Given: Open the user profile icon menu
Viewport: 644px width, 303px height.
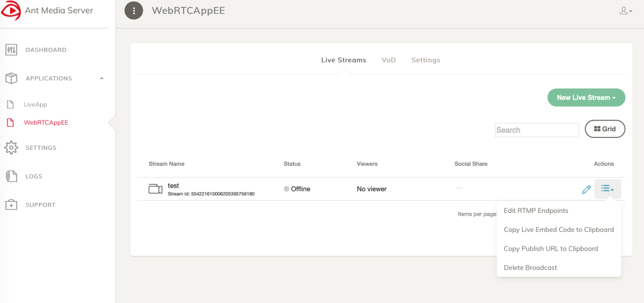Looking at the screenshot, I should point(626,11).
